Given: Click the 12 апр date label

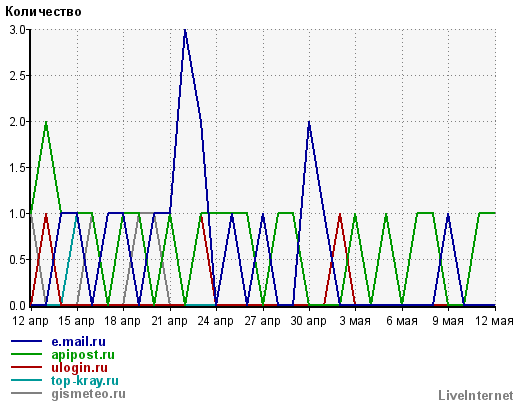Looking at the screenshot, I should tap(30, 321).
